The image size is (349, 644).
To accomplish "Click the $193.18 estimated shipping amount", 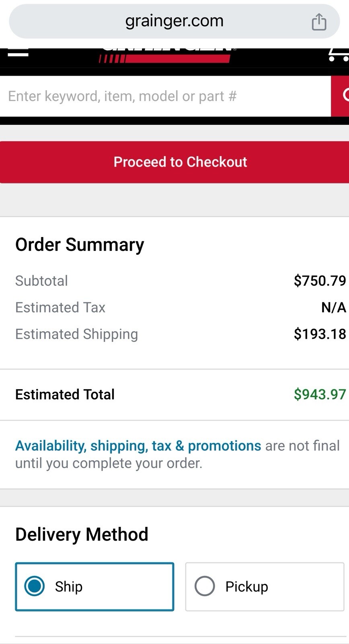I will 320,334.
